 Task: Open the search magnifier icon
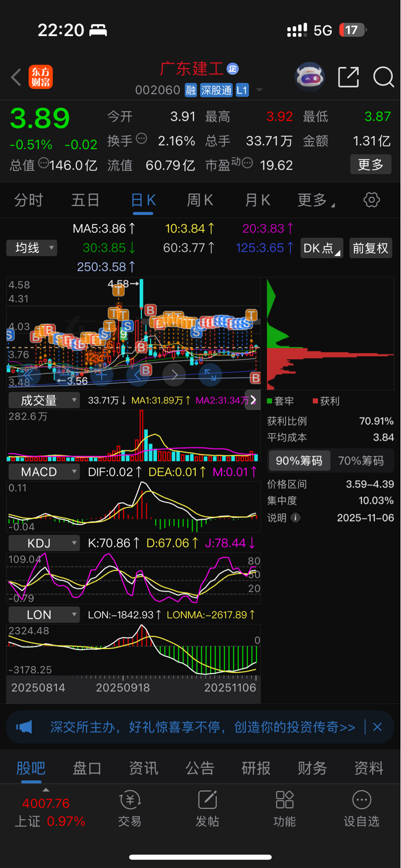383,77
